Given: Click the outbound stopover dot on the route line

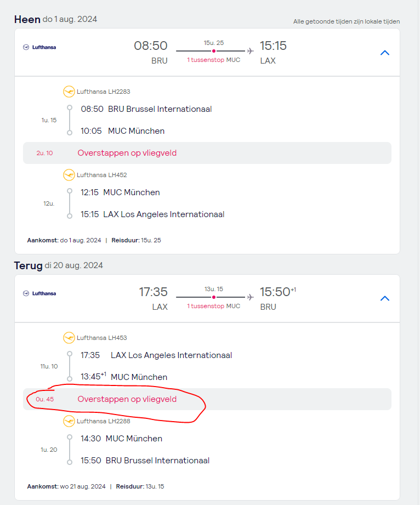Looking at the screenshot, I should tap(213, 51).
